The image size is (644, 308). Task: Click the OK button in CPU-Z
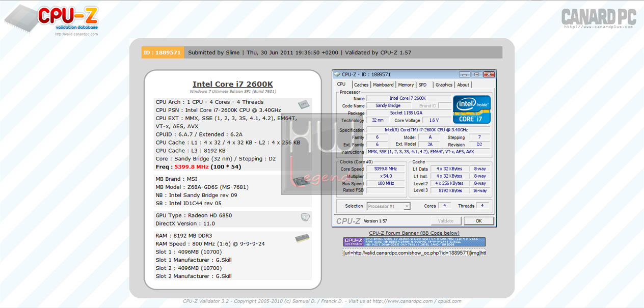point(478,221)
